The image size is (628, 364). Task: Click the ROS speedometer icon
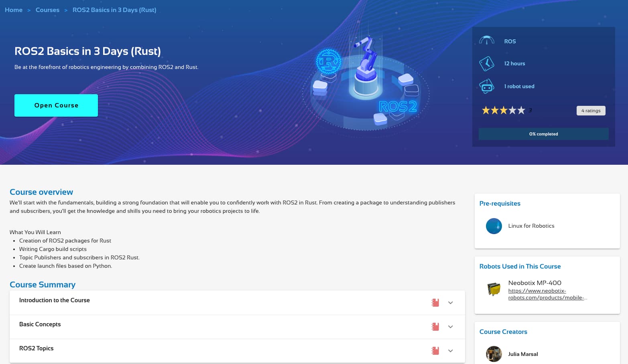point(487,40)
